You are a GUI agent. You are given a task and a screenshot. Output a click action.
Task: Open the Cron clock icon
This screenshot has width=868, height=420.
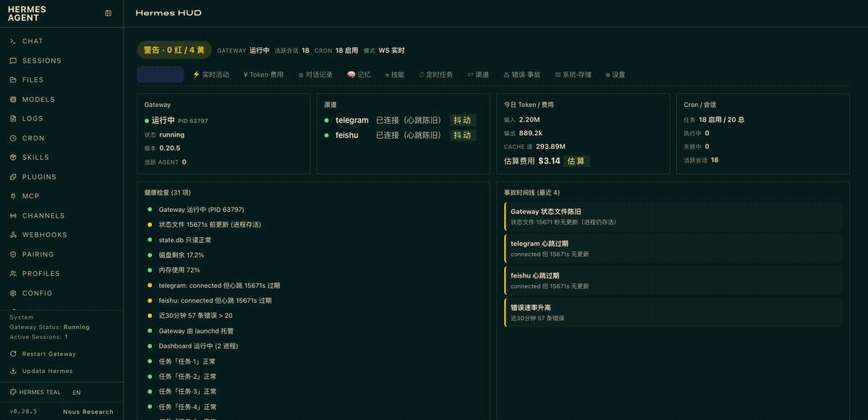point(13,138)
